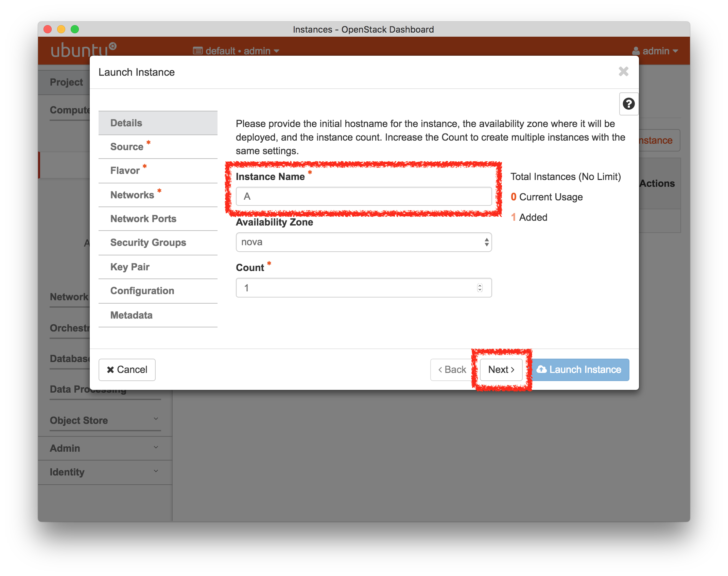Expand the Admin sidebar section
Image resolution: width=728 pixels, height=576 pixels.
[105, 448]
